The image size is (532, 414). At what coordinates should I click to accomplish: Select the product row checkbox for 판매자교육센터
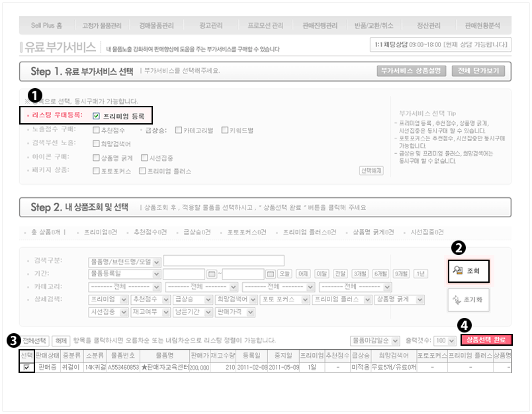(x=26, y=367)
